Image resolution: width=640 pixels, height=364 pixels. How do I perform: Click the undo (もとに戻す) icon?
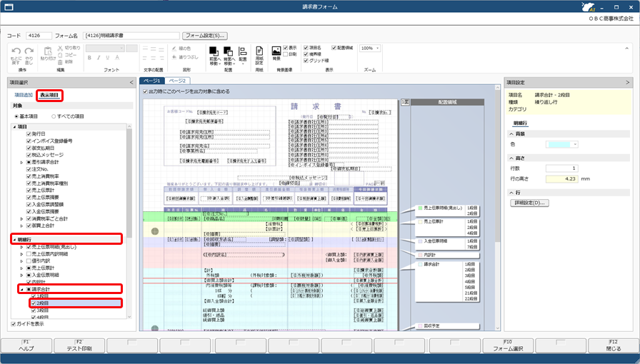click(x=16, y=51)
